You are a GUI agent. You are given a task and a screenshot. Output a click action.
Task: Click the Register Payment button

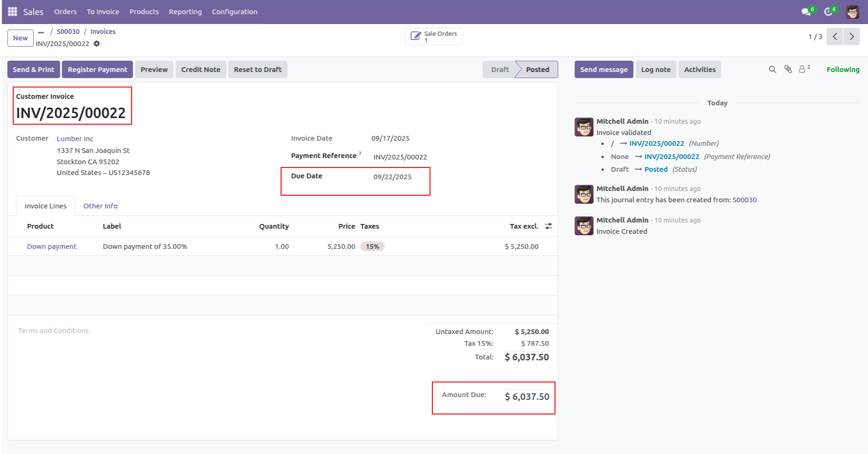pos(97,70)
